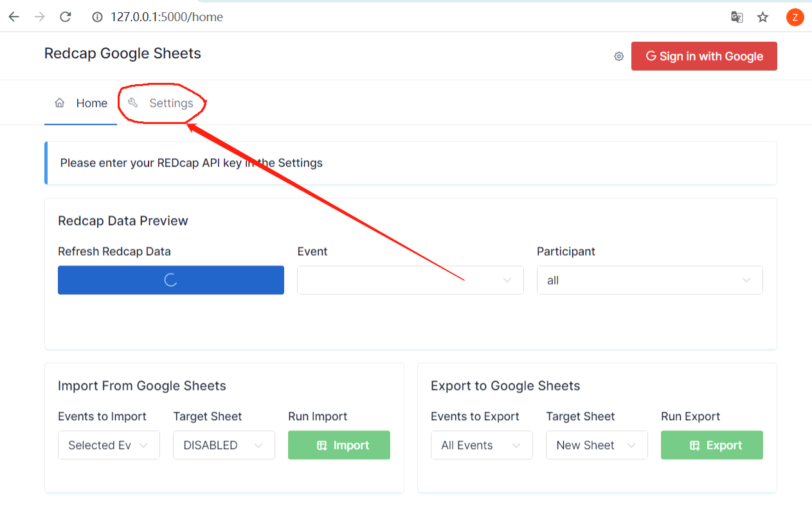Screen dimensions: 812x512
Task: Select the Home tab
Action: (x=91, y=103)
